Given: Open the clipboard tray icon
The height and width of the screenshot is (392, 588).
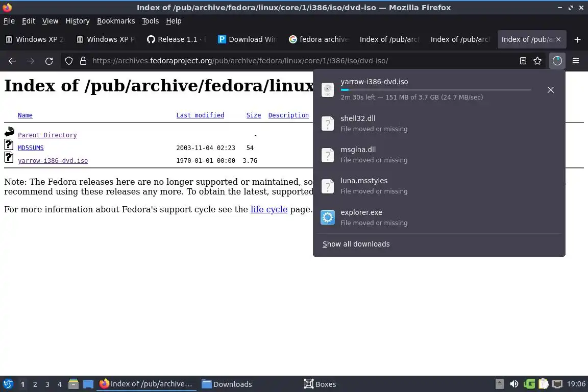Looking at the screenshot, I should pos(544,384).
